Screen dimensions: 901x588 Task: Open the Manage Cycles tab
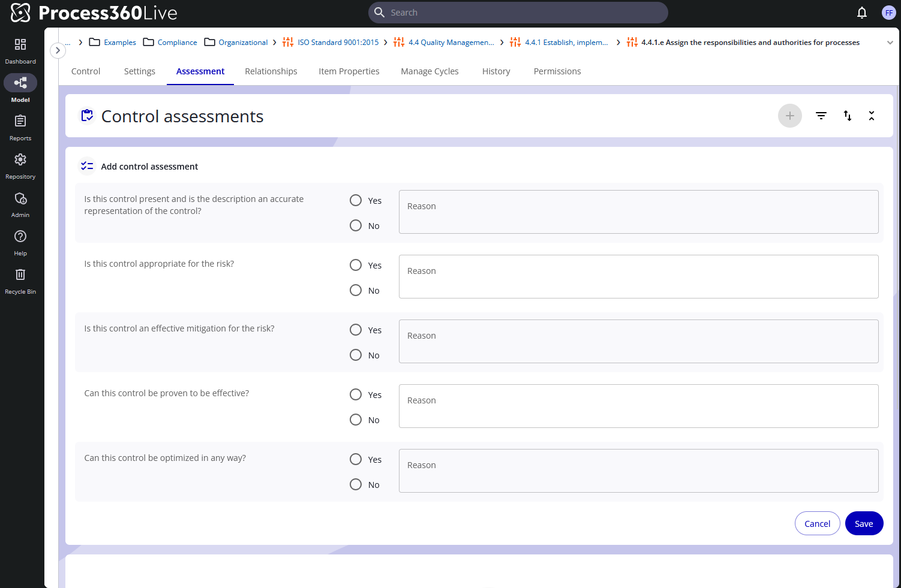click(430, 71)
